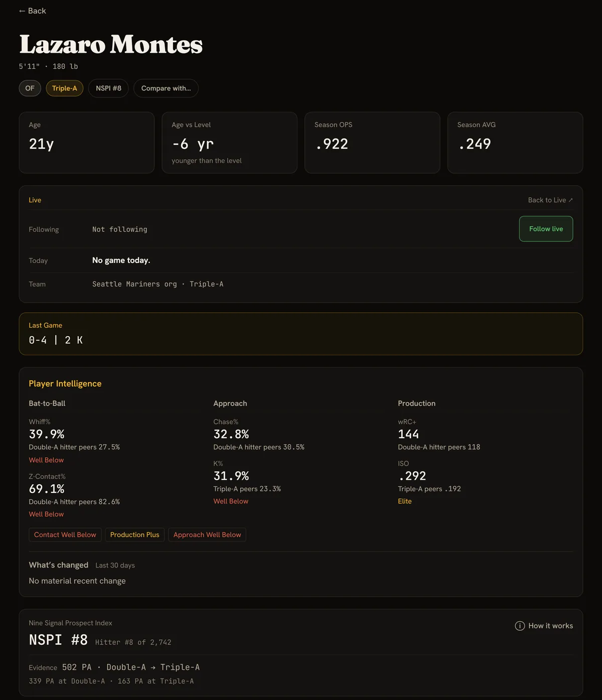The height and width of the screenshot is (700, 602).
Task: Click the Approach Well Below tag
Action: coord(207,535)
